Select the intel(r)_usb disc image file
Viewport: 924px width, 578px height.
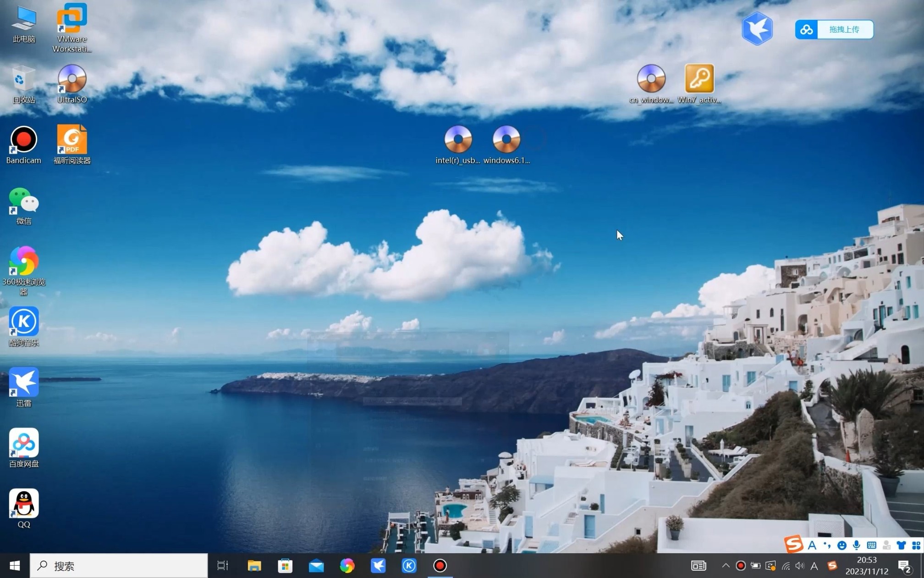[x=458, y=140]
